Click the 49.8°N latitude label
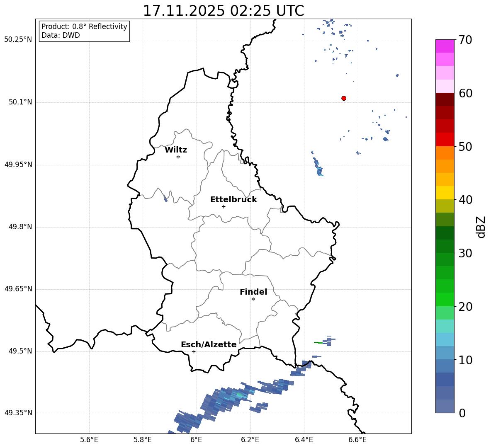The height and width of the screenshot is (448, 491). click(20, 227)
